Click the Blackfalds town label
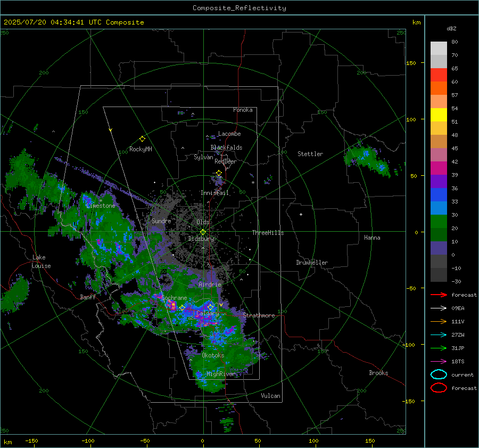 pos(226,148)
